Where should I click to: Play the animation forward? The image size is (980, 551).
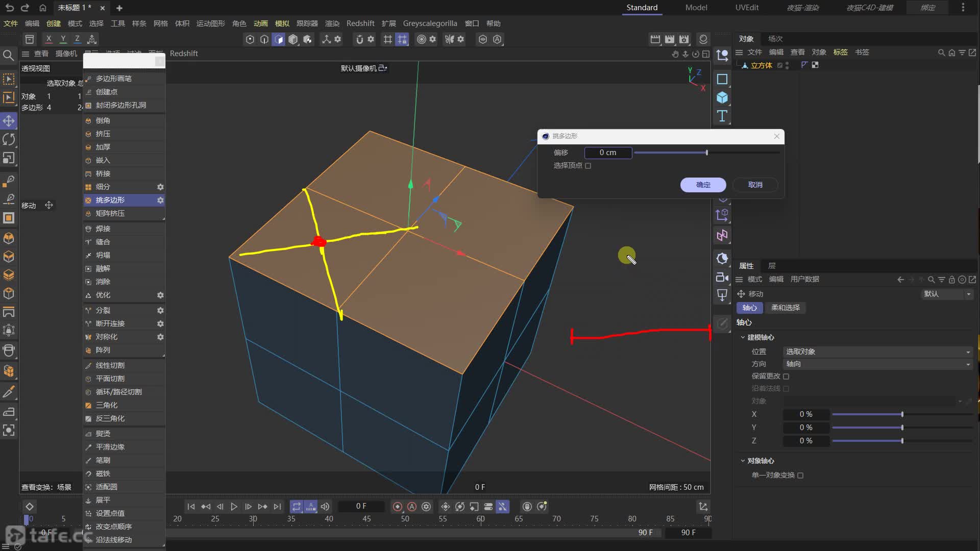click(x=234, y=507)
